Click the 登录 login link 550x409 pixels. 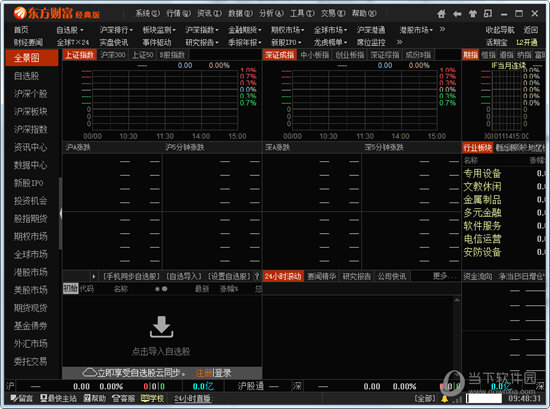[222, 373]
